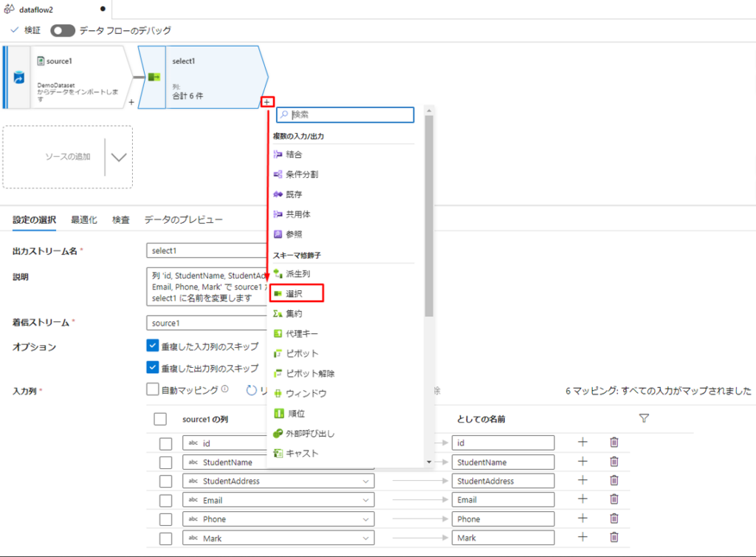The height and width of the screenshot is (557, 756).
Task: Click the transformation list scrollbar
Action: [429, 222]
